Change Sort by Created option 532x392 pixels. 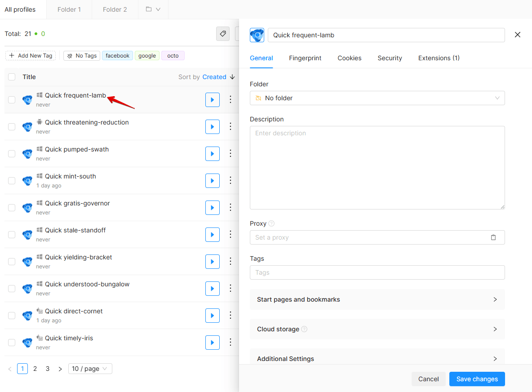coord(214,77)
